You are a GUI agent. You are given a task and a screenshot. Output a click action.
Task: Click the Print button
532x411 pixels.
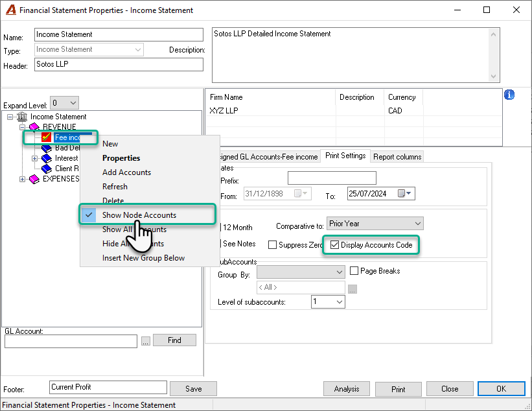[x=399, y=388]
